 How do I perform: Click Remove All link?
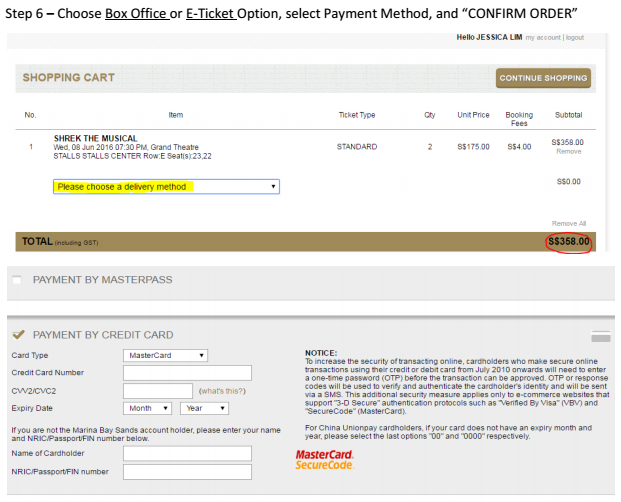569,223
